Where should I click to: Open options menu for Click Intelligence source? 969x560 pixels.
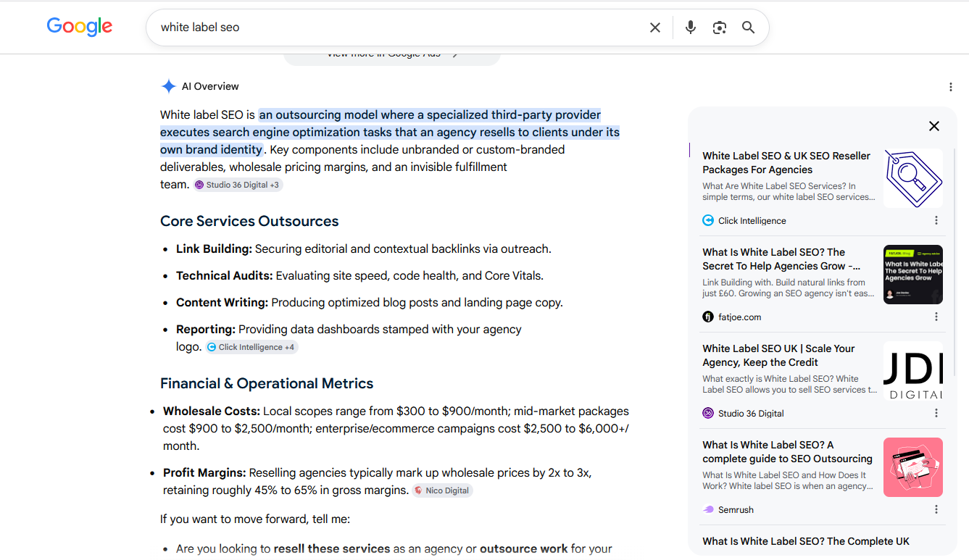[x=936, y=220]
